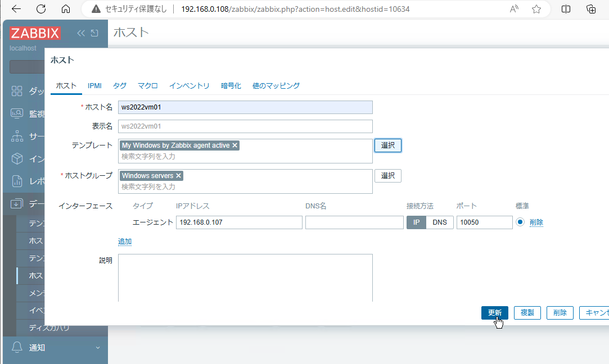Image resolution: width=609 pixels, height=364 pixels.
Task: Reload the page with the browser refresh icon
Action: (39, 9)
